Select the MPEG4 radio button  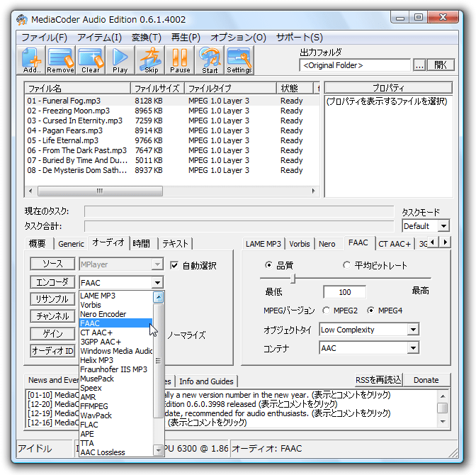coord(370,311)
